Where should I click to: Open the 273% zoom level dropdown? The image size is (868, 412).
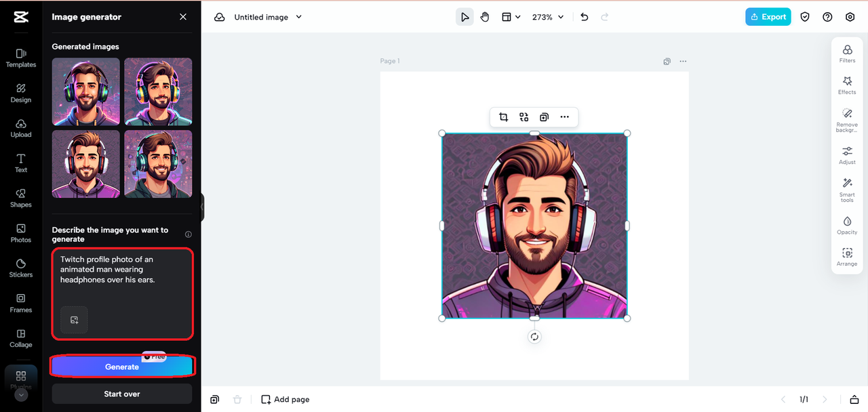548,17
